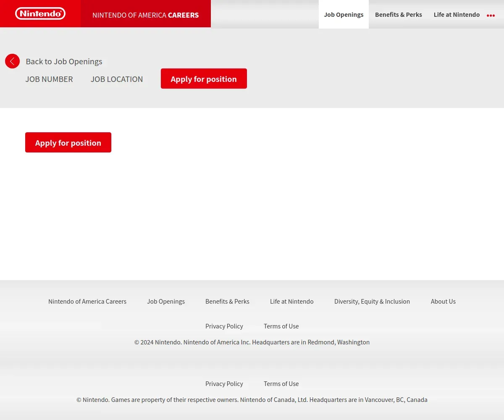504x420 pixels.
Task: Click Apply for position button beside Job Location
Action: [x=204, y=79]
